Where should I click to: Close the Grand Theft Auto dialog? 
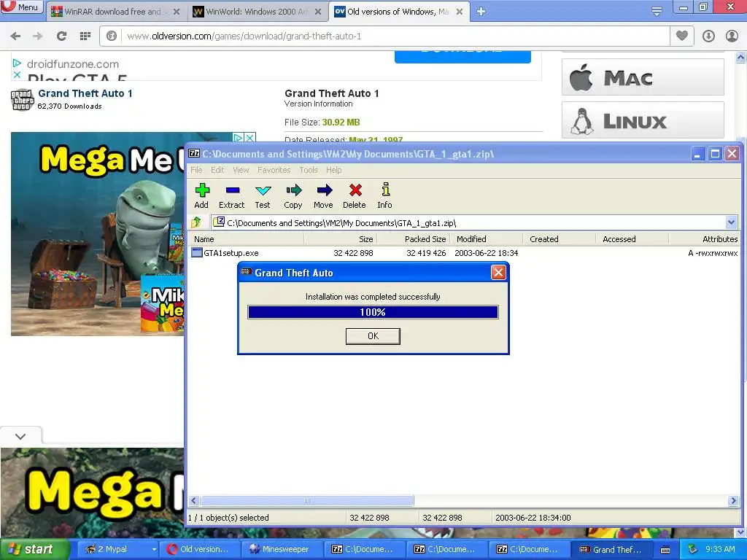498,273
